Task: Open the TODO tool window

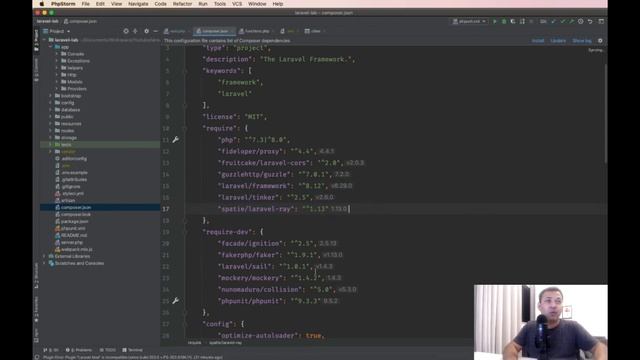Action: tap(108, 350)
